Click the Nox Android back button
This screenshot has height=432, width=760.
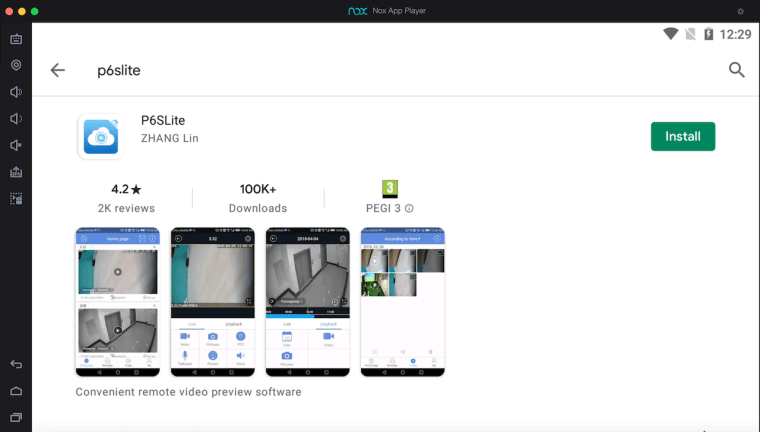tap(16, 364)
